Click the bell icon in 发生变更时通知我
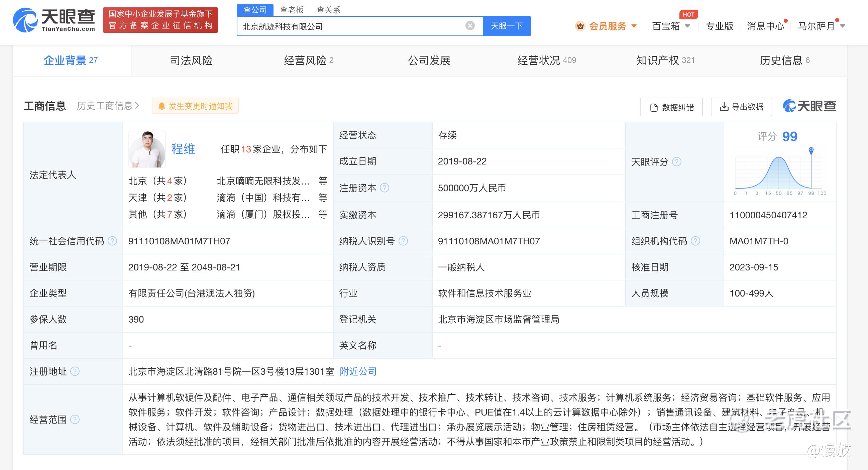 coord(162,106)
